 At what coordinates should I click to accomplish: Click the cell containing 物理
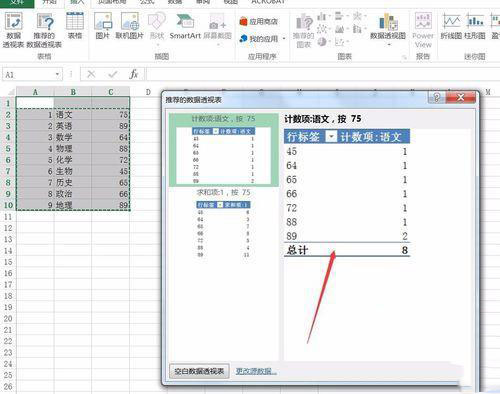73,149
